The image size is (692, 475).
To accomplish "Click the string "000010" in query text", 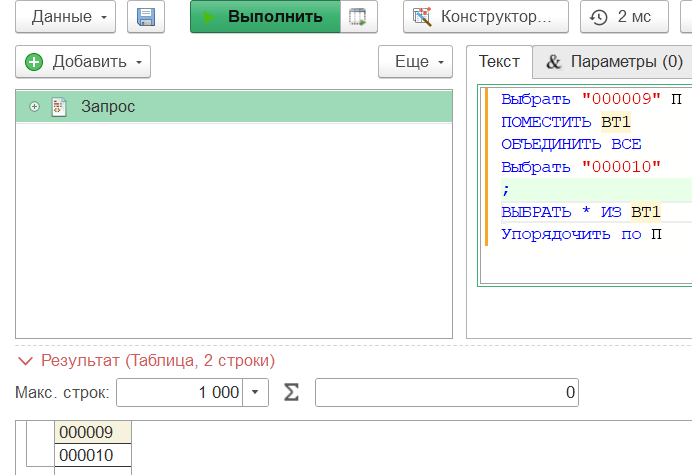I will point(621,167).
